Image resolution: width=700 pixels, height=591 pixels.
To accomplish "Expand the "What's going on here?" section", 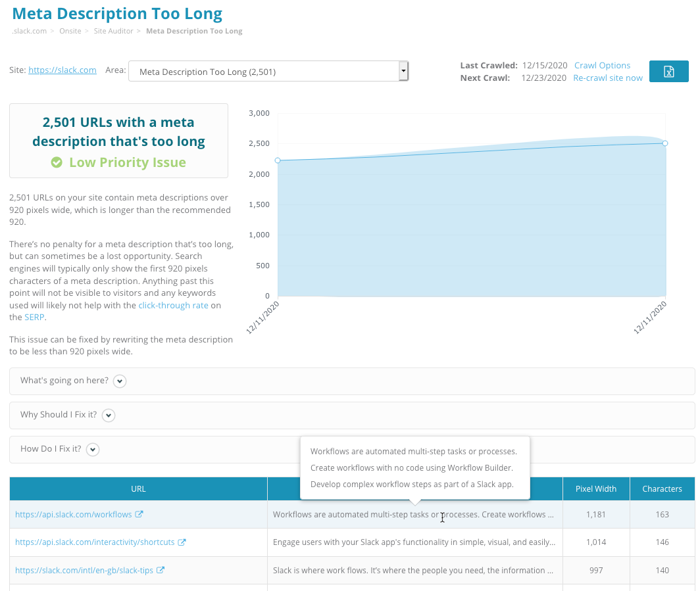I will 120,381.
